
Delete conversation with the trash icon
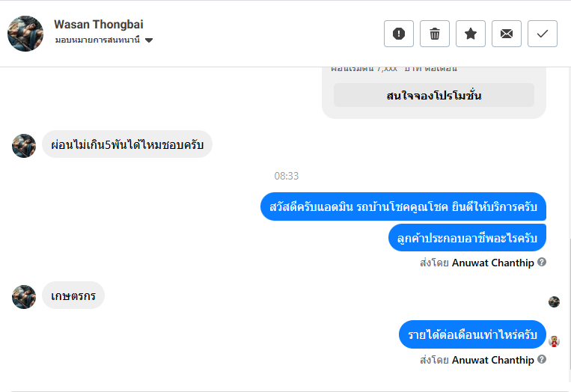pyautogui.click(x=435, y=34)
